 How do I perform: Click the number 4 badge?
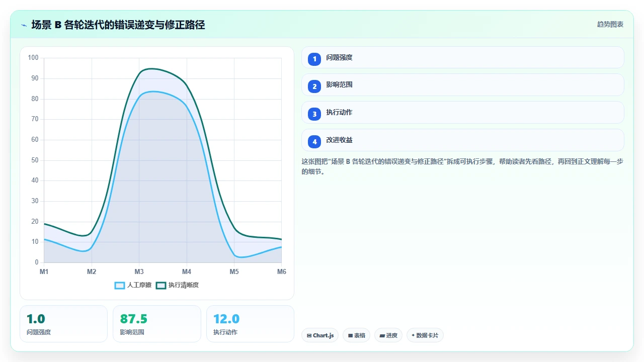[314, 142]
